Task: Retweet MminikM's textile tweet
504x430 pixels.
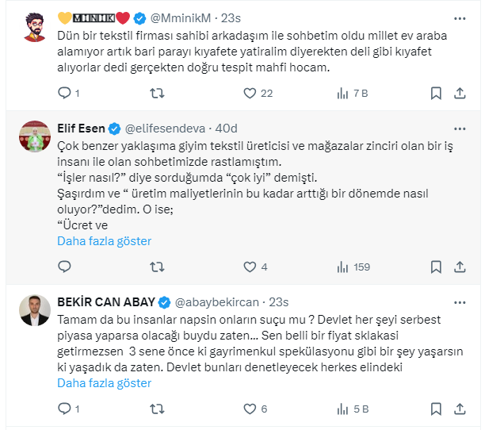Action: point(157,93)
